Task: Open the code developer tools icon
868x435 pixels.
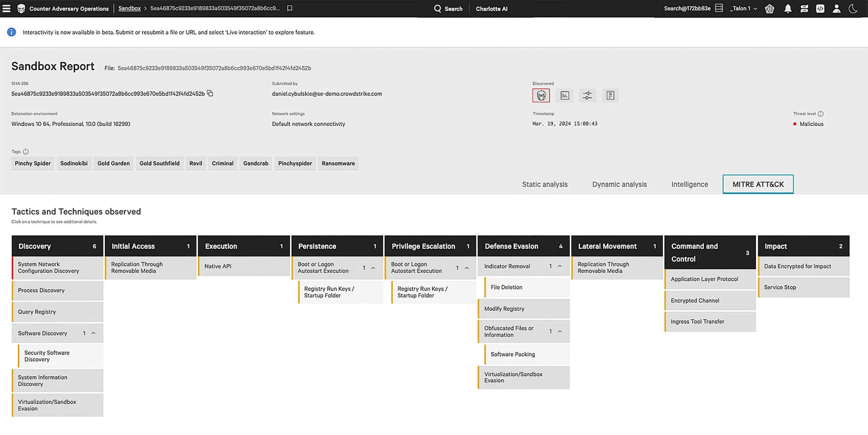Action: pos(820,8)
